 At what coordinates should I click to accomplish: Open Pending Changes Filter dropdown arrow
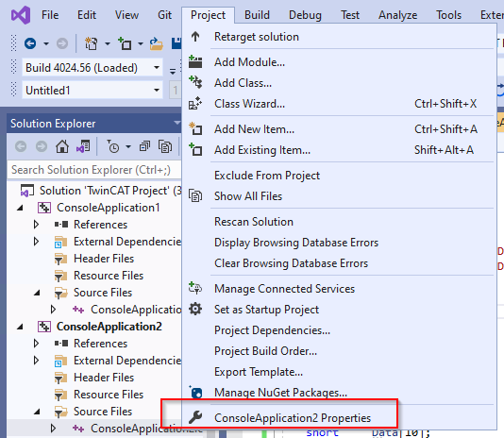128,147
